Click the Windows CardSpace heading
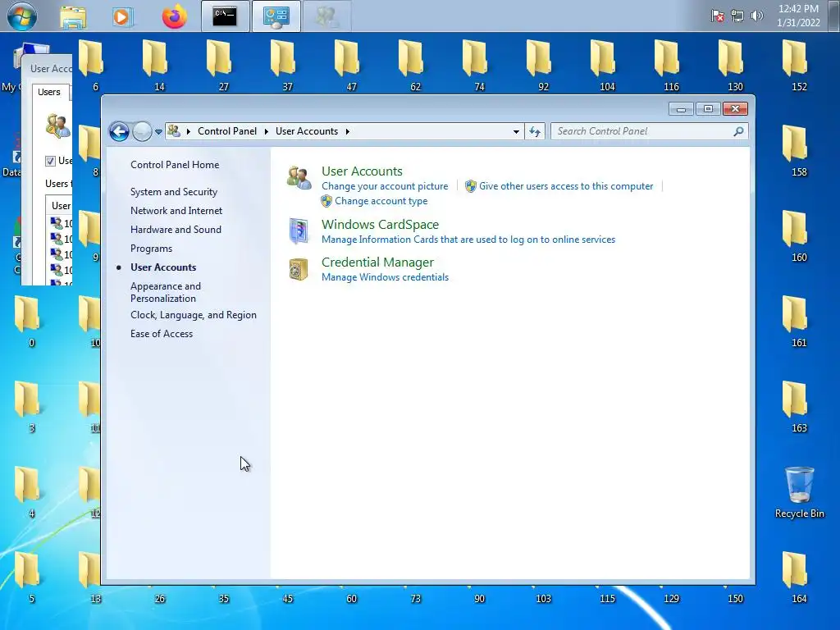The image size is (840, 630). [380, 225]
